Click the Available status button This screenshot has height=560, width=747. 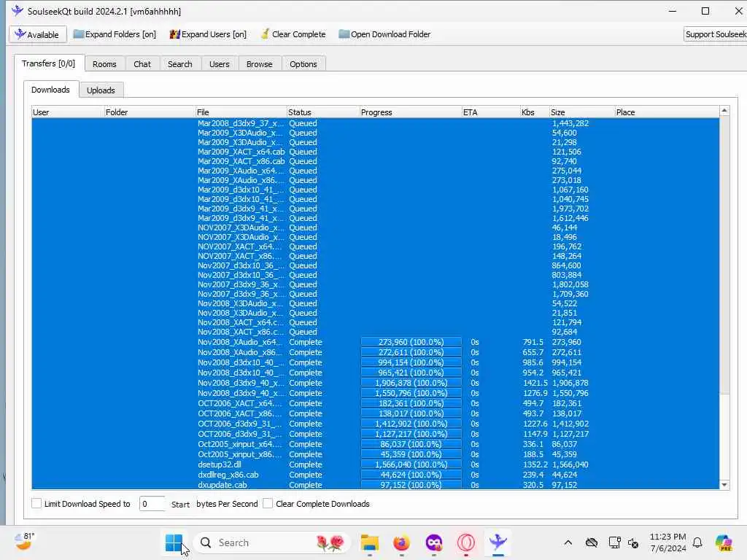(x=38, y=34)
